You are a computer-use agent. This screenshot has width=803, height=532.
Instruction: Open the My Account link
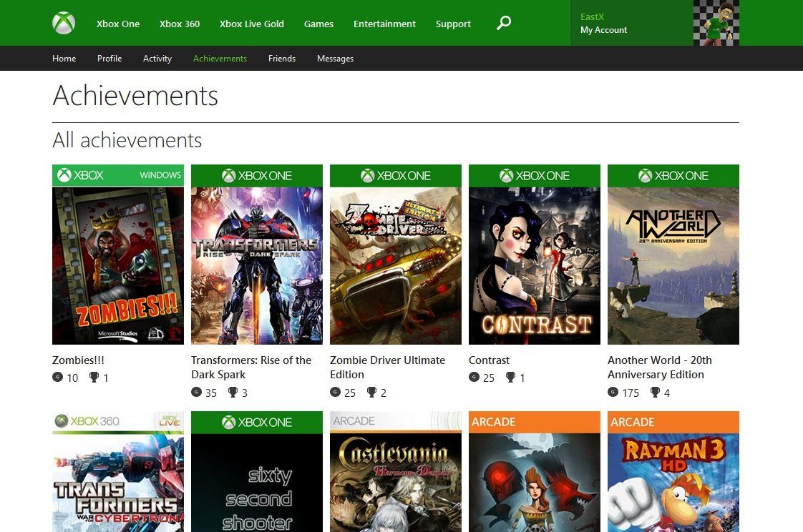pos(604,30)
